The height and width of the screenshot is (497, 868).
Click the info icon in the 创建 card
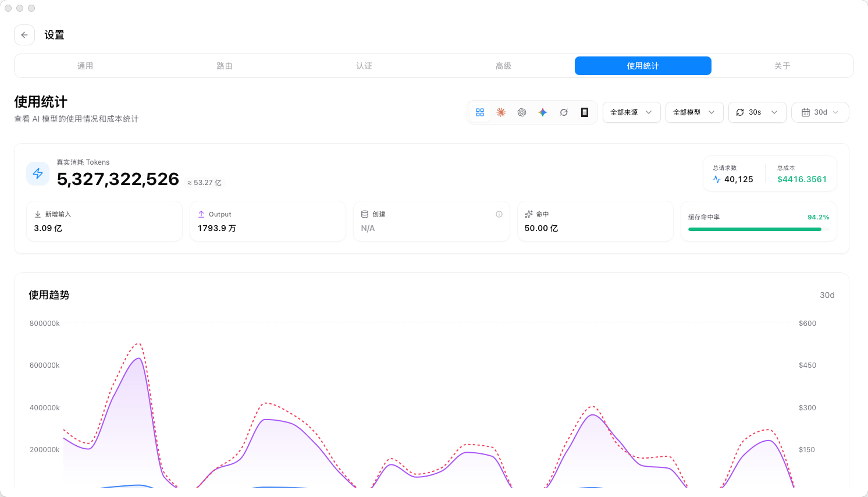pos(499,214)
